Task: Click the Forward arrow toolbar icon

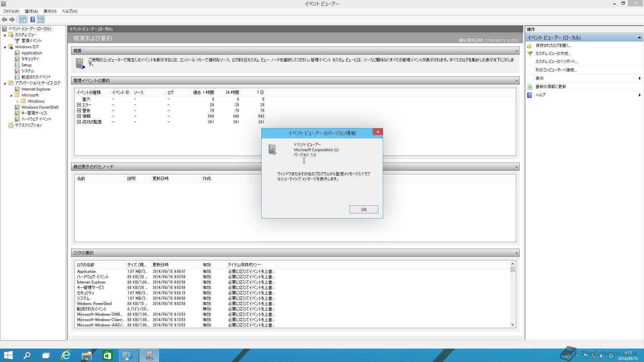Action: click(x=12, y=19)
